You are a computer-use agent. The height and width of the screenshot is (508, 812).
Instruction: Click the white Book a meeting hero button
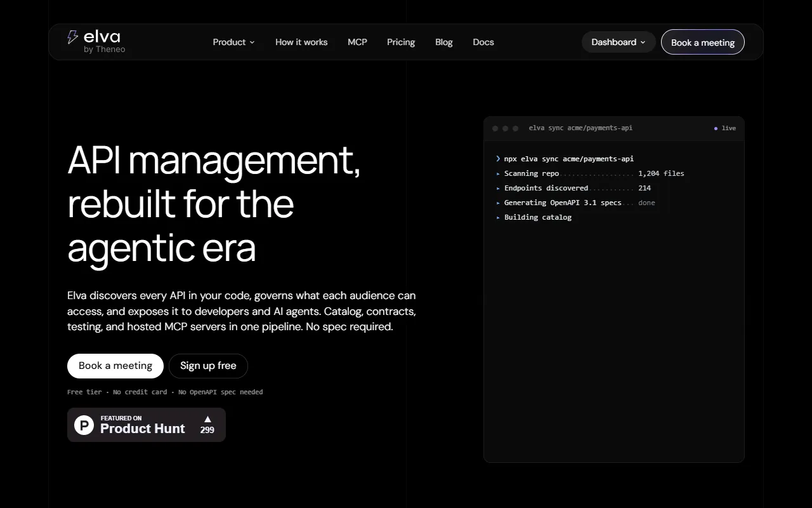(x=115, y=366)
